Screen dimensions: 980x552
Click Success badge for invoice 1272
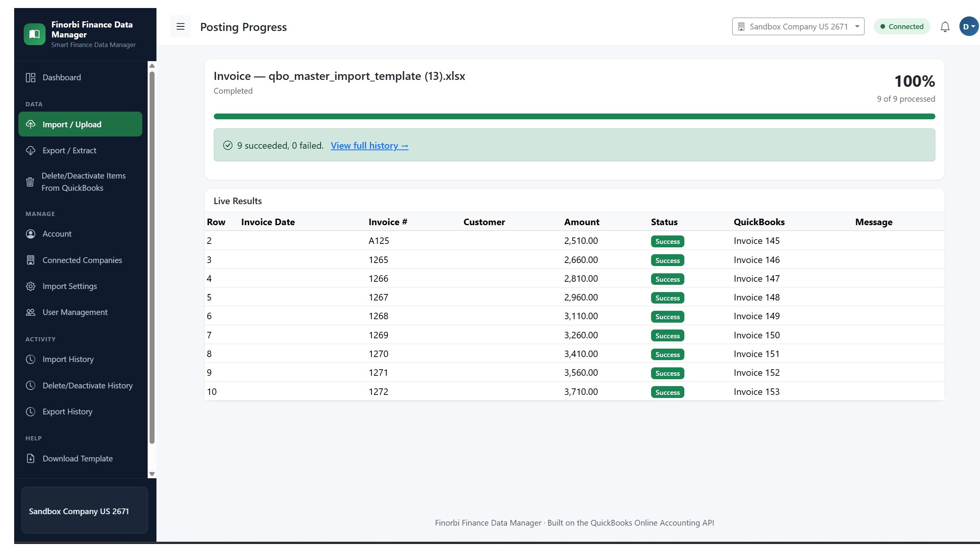pyautogui.click(x=667, y=392)
